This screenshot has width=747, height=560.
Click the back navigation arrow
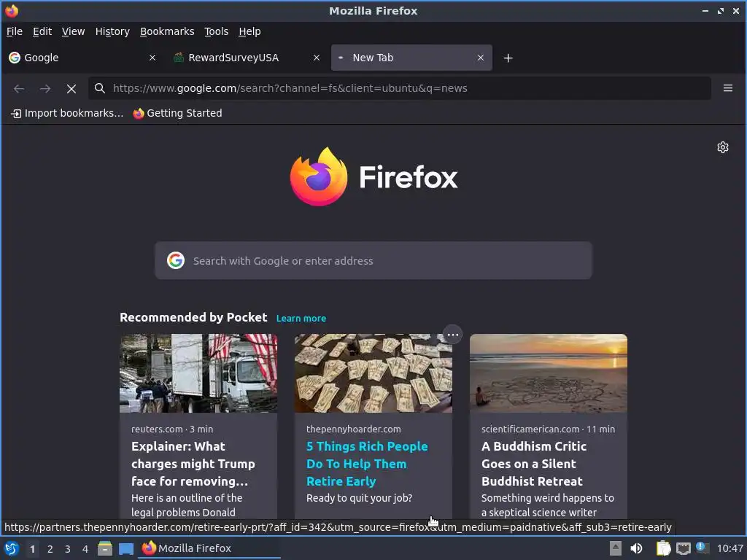click(x=19, y=88)
